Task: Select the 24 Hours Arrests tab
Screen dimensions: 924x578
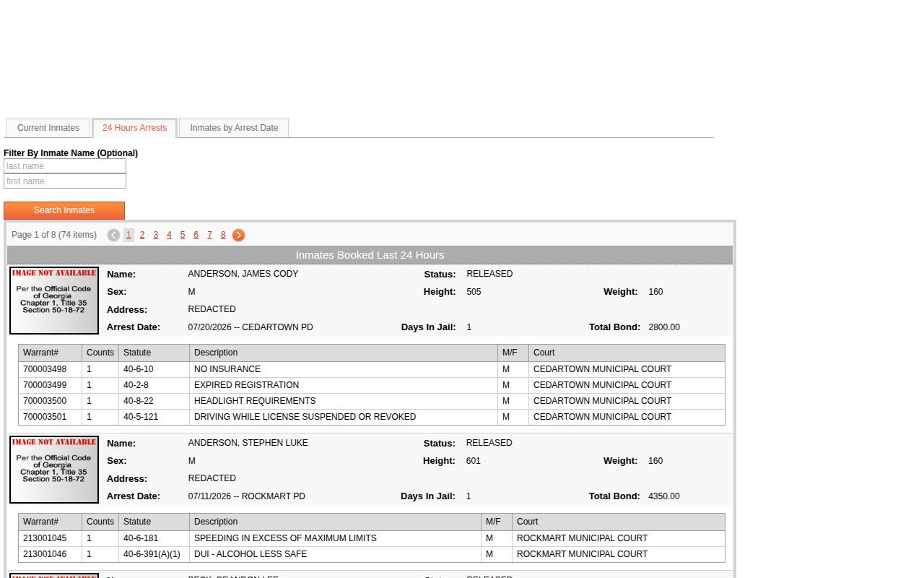Action: point(134,128)
